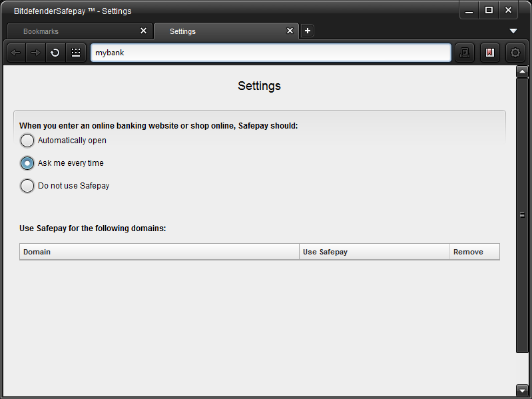The height and width of the screenshot is (399, 532).
Task: Close the Bookmarks tab
Action: tap(143, 31)
